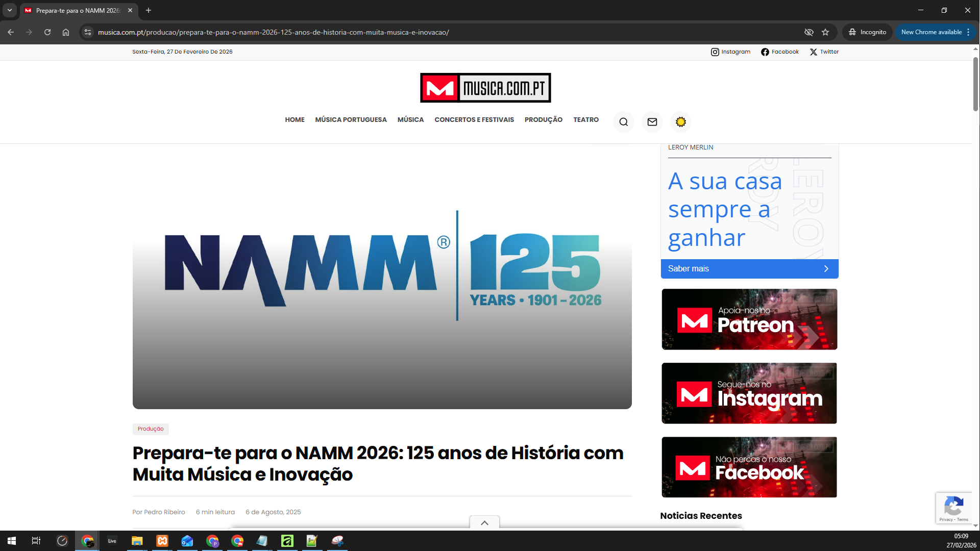Screen dimensions: 980x551
Task: Reload the page
Action: 47,32
